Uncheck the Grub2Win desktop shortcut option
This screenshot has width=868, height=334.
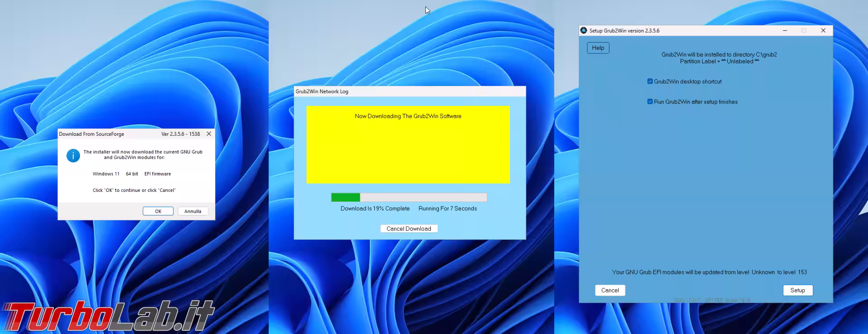click(650, 81)
